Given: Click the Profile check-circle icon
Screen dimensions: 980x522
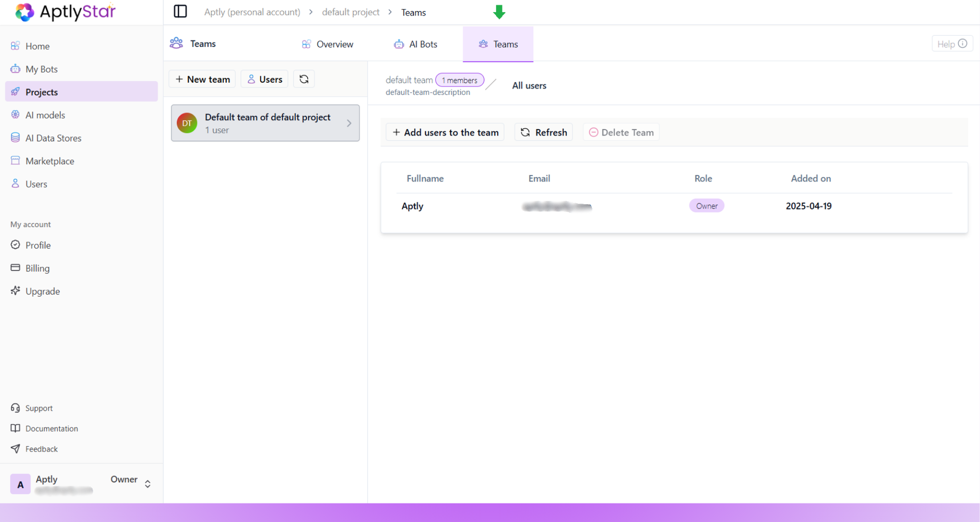Looking at the screenshot, I should point(15,245).
